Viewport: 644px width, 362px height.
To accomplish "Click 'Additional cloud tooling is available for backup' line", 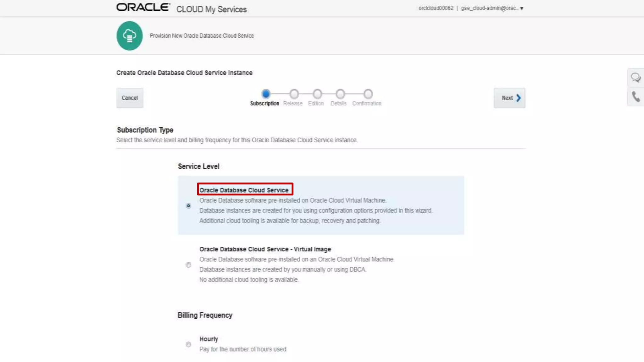I will point(290,221).
